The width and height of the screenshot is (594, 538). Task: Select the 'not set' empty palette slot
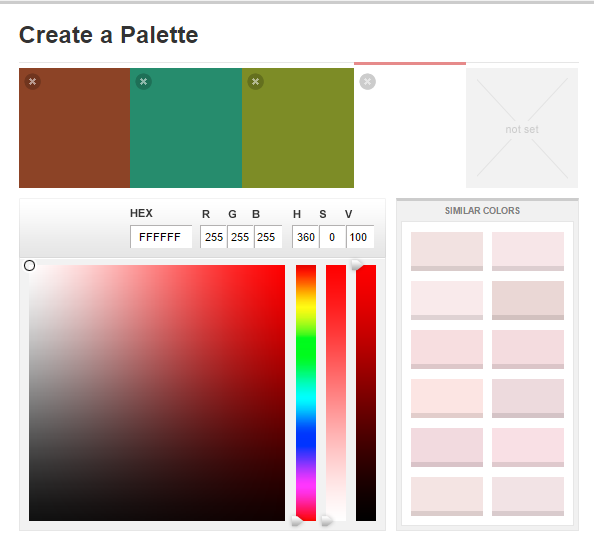point(522,128)
